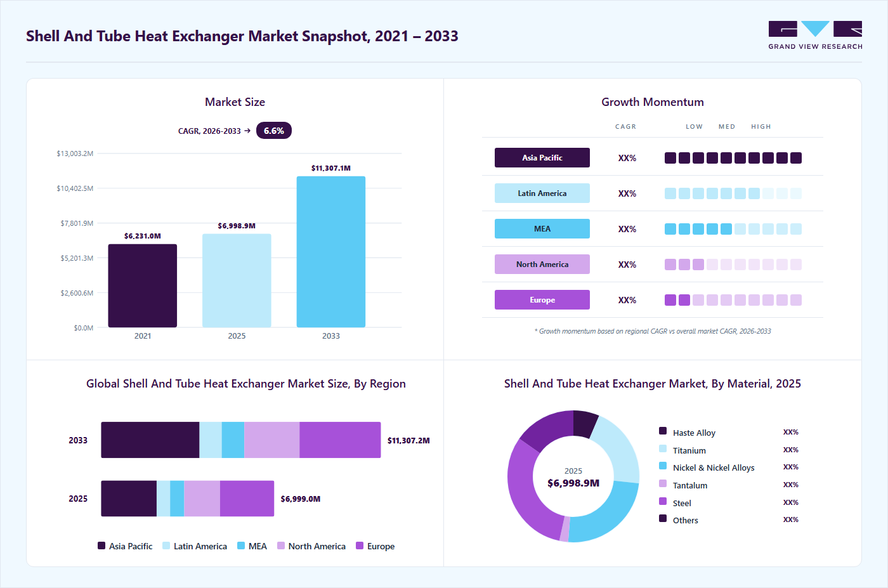Click the Steel XX% share value
This screenshot has width=888, height=588.
tap(791, 502)
